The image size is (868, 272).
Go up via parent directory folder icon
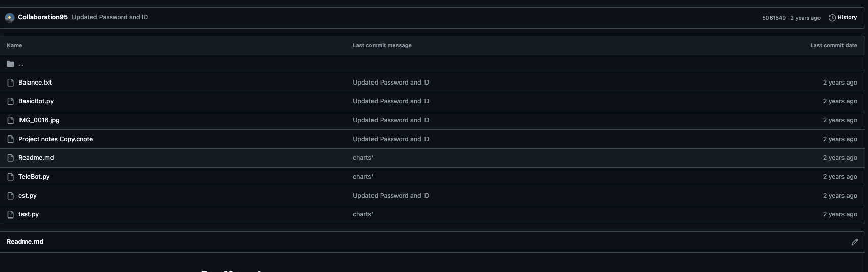point(10,64)
